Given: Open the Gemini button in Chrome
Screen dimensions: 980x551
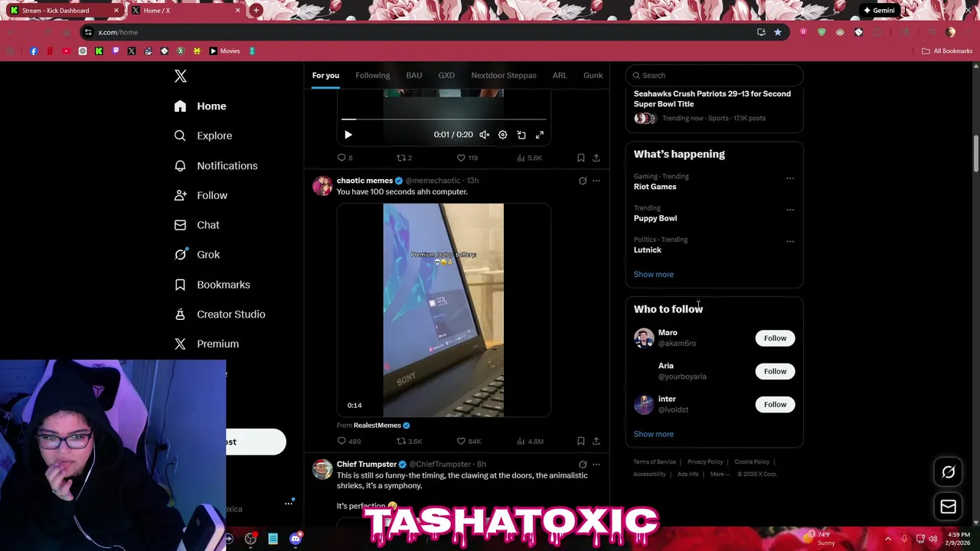Looking at the screenshot, I should tap(878, 11).
